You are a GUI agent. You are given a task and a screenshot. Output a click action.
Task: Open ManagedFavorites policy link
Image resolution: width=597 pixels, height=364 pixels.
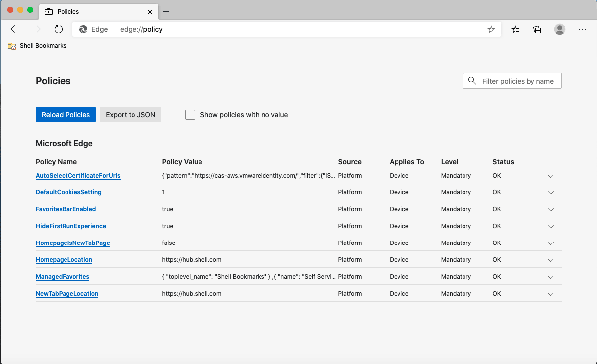(63, 277)
